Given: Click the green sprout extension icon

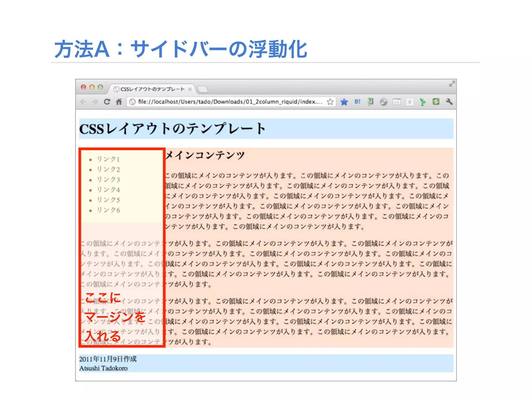Looking at the screenshot, I should (423, 102).
